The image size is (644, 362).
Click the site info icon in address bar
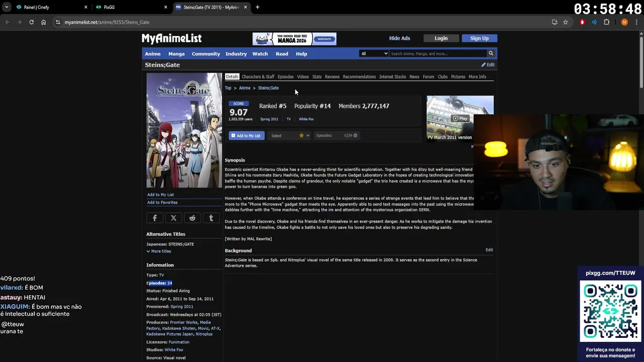point(58,22)
